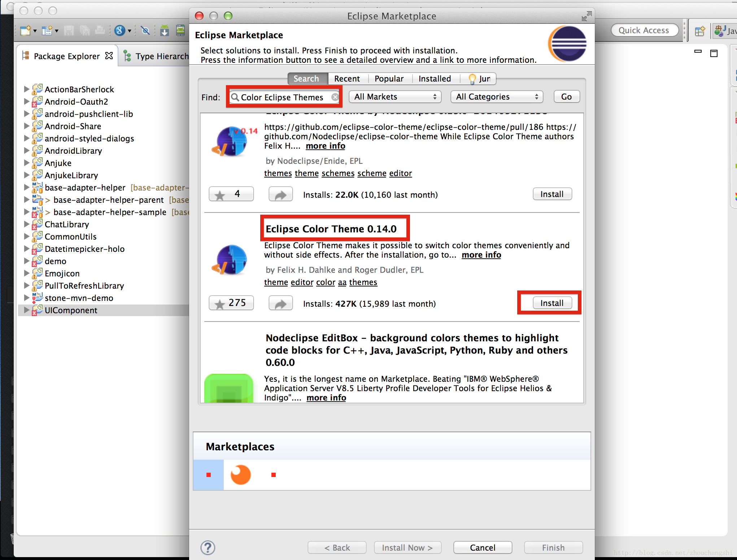737x560 pixels.
Task: Open the Android SDK Manager icon
Action: 165,31
